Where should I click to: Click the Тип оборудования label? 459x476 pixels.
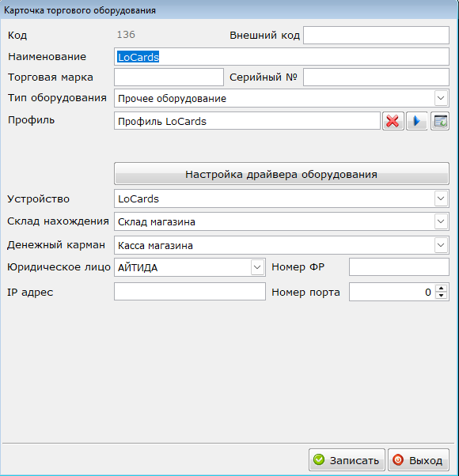click(x=57, y=98)
